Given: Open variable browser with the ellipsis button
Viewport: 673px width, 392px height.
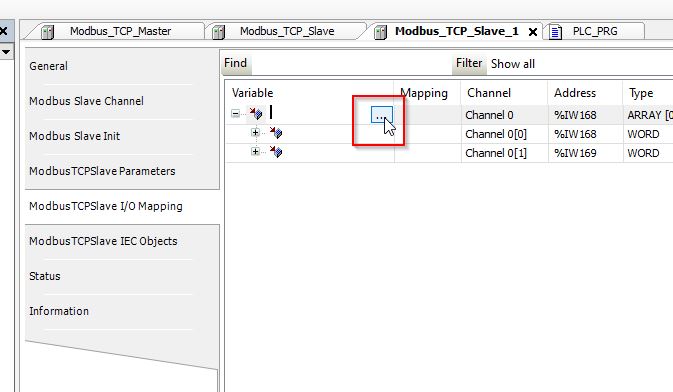Looking at the screenshot, I should (381, 115).
